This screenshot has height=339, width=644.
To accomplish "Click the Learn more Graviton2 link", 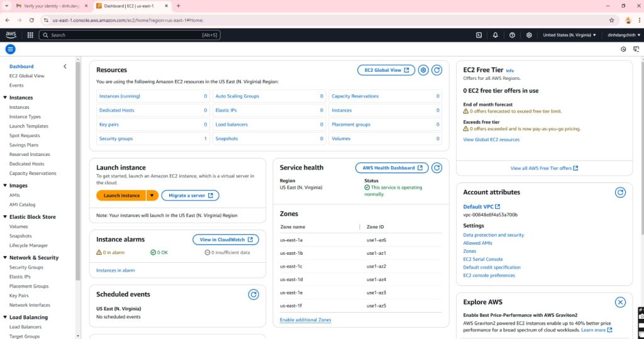I will point(596,330).
